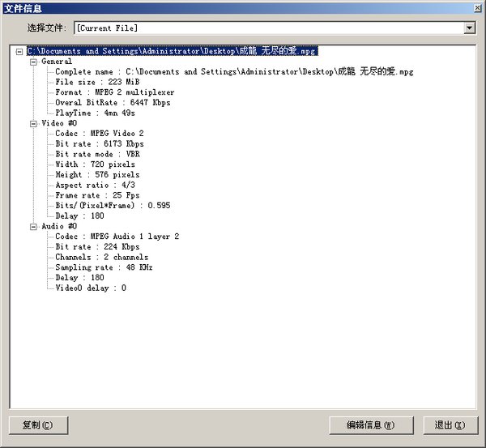Click the 编辑信息(W) edit info button
The width and height of the screenshot is (486, 448).
371,425
